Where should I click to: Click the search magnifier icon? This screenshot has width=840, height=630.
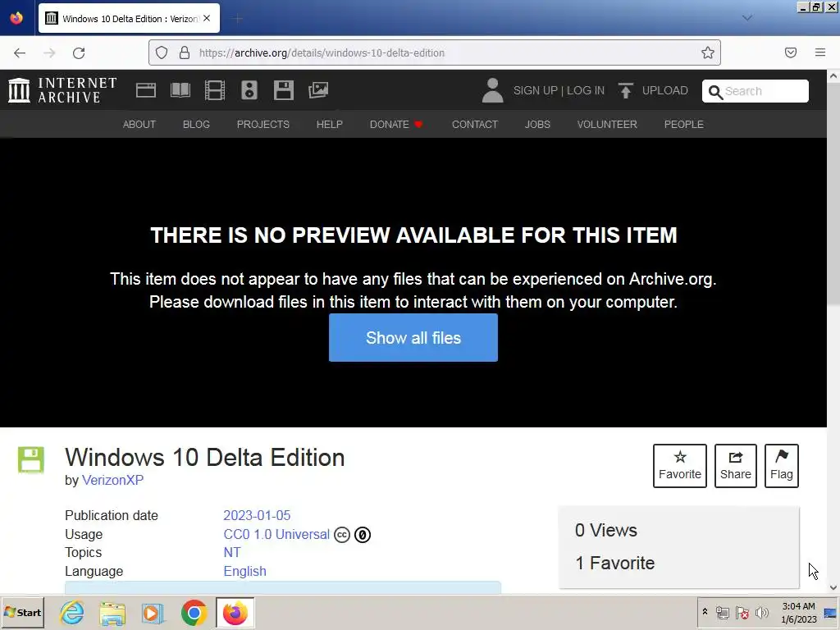715,92
